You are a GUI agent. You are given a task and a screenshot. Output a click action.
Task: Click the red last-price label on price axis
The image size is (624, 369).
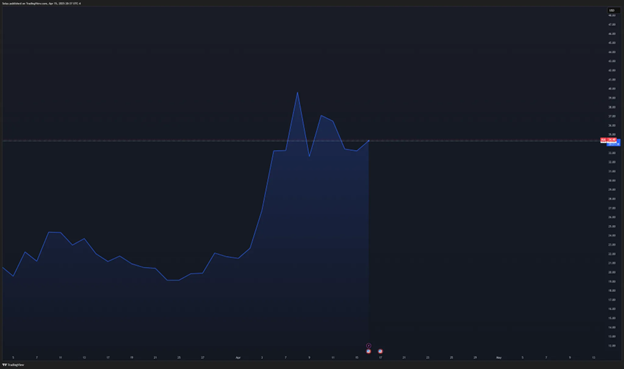click(608, 140)
